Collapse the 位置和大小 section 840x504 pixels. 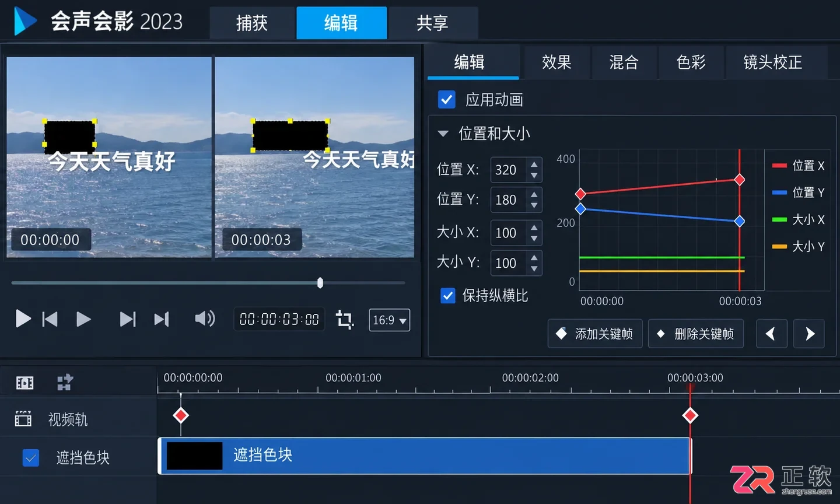[443, 134]
